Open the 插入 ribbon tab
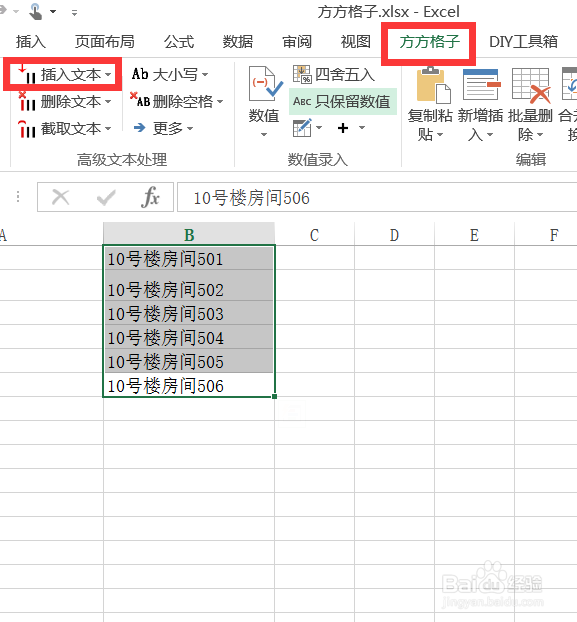Image resolution: width=577 pixels, height=622 pixels. point(31,42)
